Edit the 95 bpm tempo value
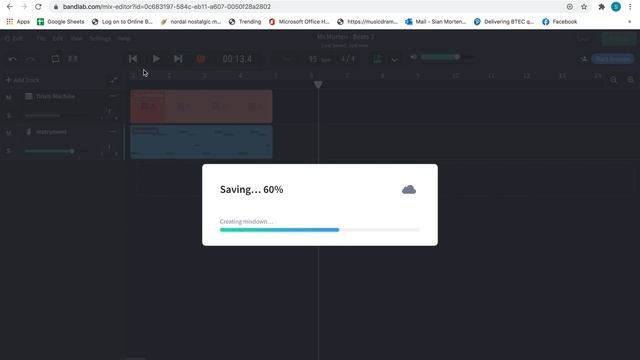Screen dimensions: 640x360 (x=319, y=60)
